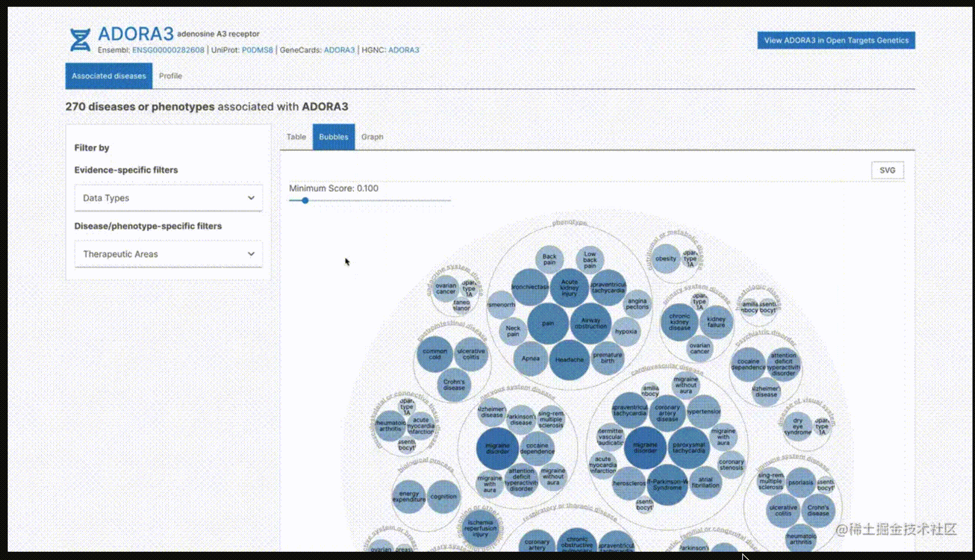
Task: Select the chronic kidney disease bubble
Action: pos(679,322)
